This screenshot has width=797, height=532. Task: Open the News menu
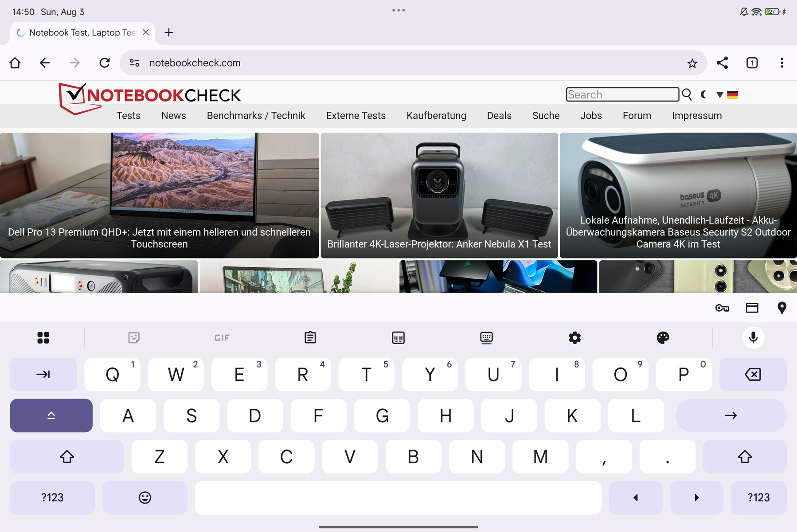tap(174, 116)
